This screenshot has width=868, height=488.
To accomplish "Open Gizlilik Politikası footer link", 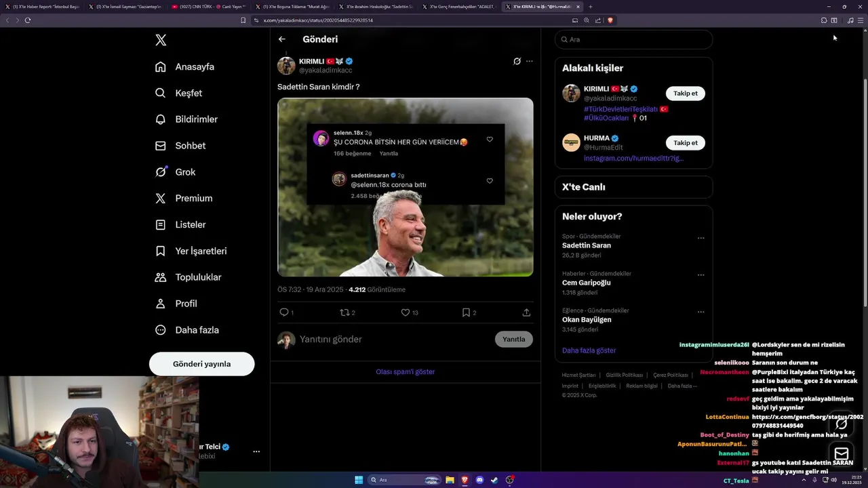I will coord(625,375).
